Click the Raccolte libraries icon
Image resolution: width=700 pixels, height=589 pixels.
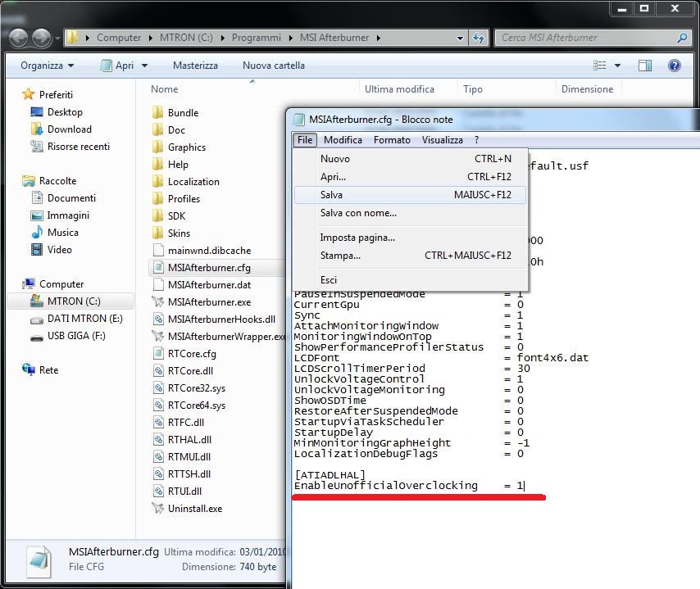click(x=28, y=181)
